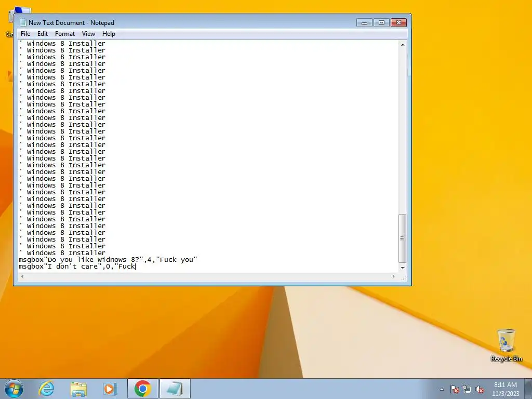Click the vertical scrollbar down arrow
The width and height of the screenshot is (532, 399).
pyautogui.click(x=403, y=268)
